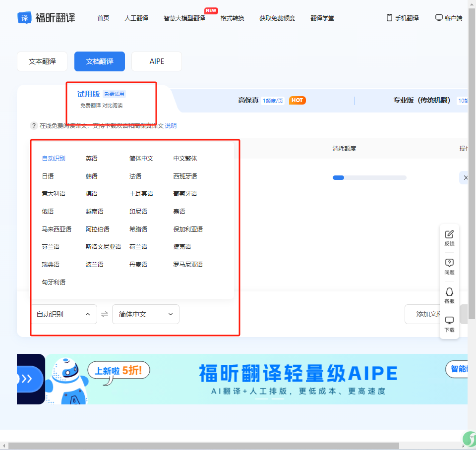Click the 上新啦 5折 promo bubble
476x450 pixels.
click(119, 370)
